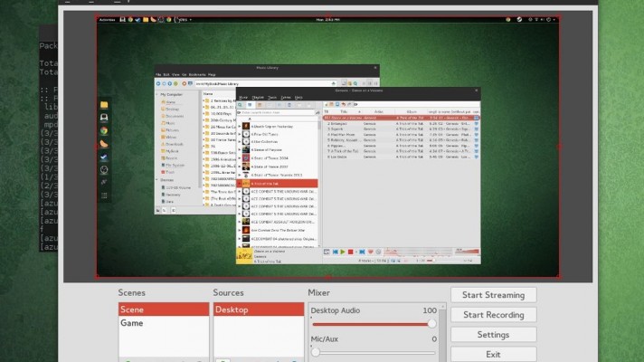Expand the A Trick of the Tail album
The image size is (644, 362).
click(240, 183)
